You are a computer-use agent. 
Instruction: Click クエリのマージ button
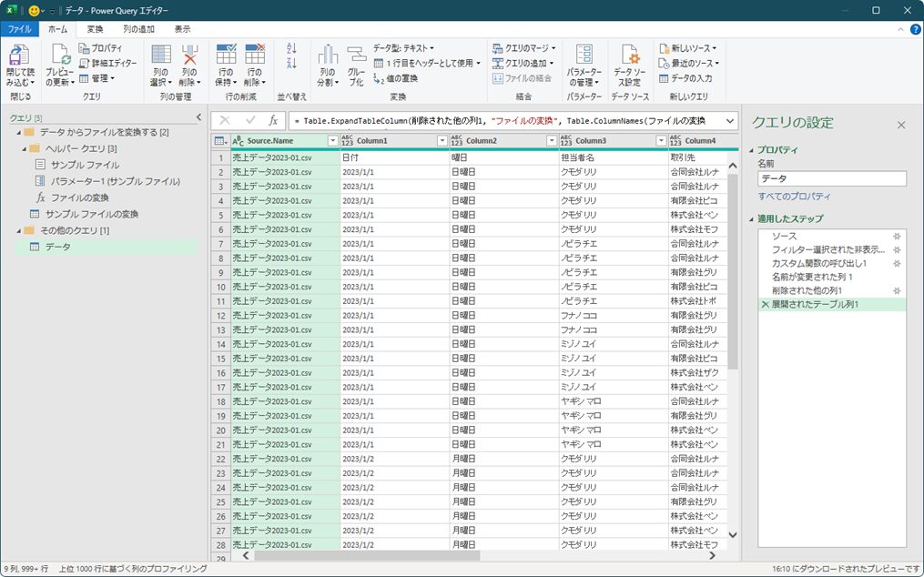click(x=523, y=47)
